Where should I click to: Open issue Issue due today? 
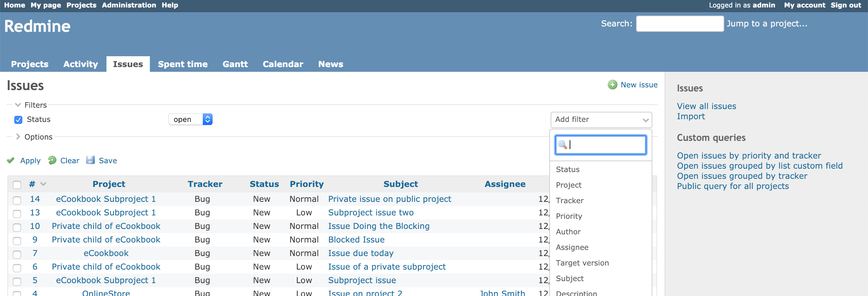point(361,253)
